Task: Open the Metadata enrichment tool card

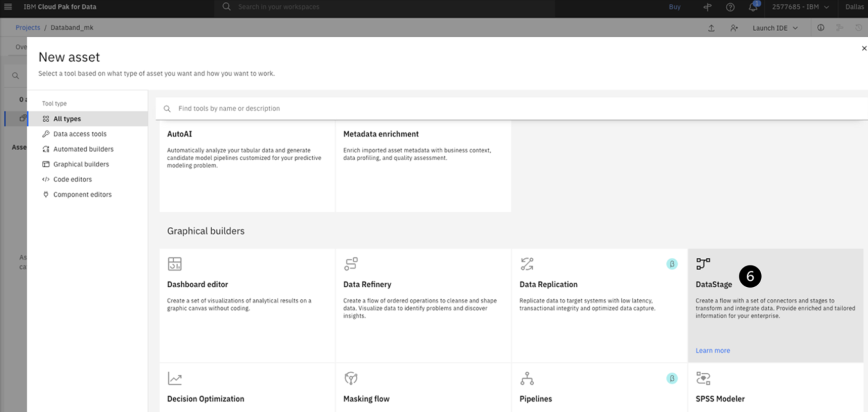Action: pyautogui.click(x=423, y=166)
